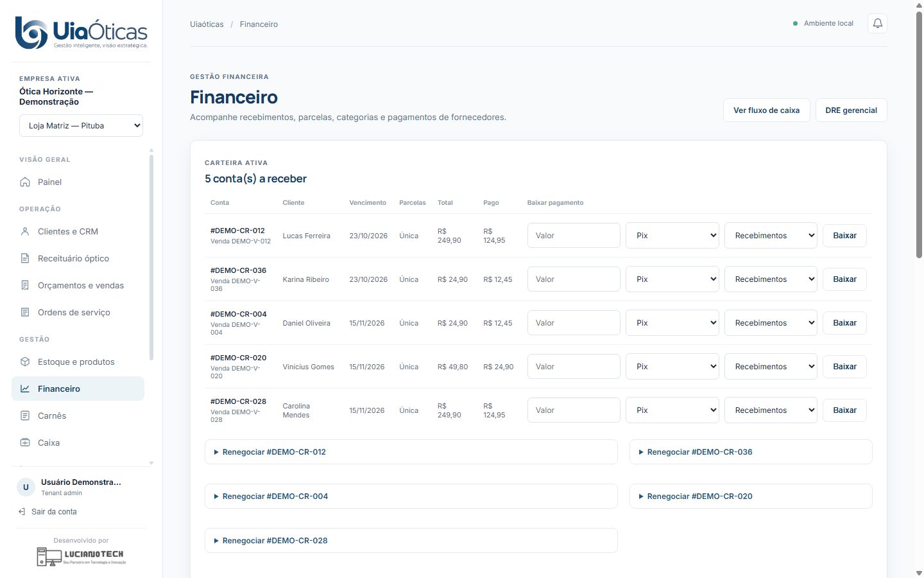Screen dimensions: 924x578
Task: Click the Carnês sidebar icon
Action: tap(25, 416)
